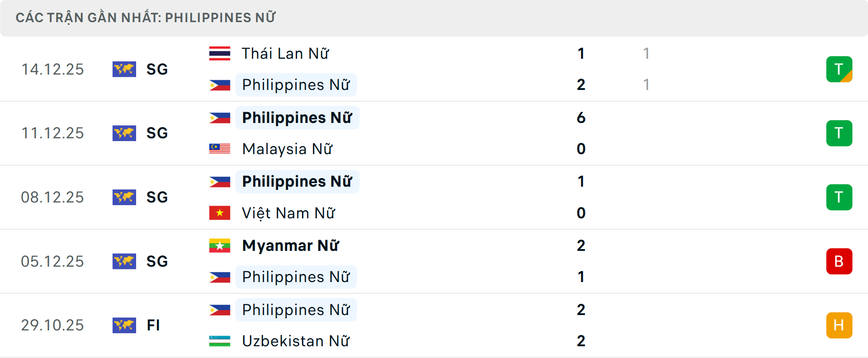Click the red B badge for the Myanmar match
The width and height of the screenshot is (868, 358).
point(839,261)
